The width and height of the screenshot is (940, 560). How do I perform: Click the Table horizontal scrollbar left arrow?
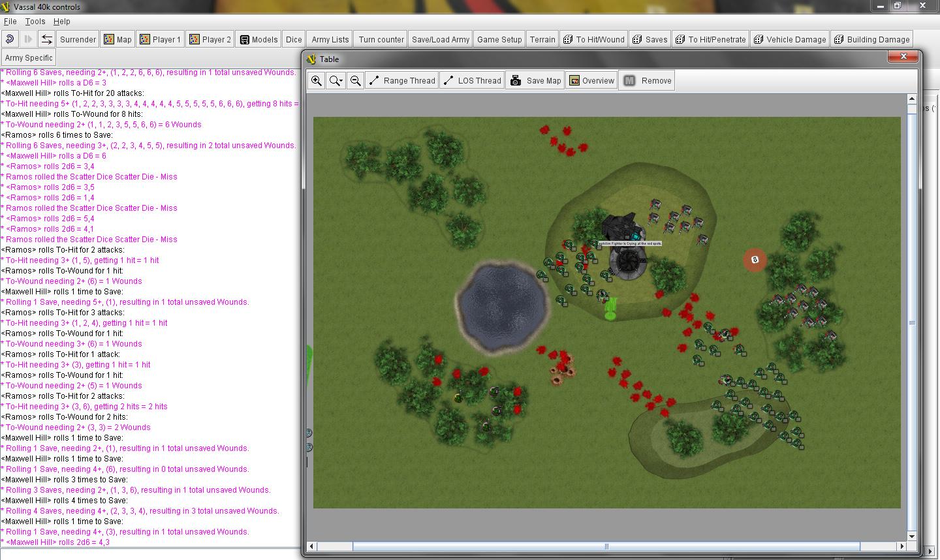(311, 546)
